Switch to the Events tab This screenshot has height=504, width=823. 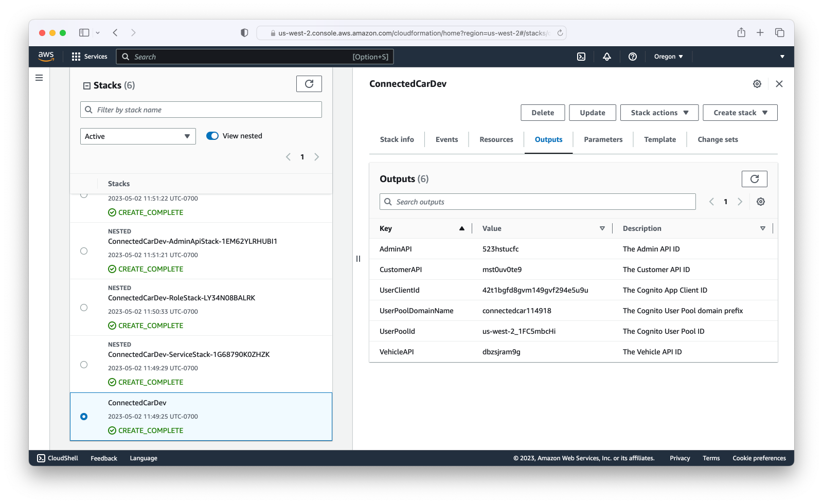[446, 139]
